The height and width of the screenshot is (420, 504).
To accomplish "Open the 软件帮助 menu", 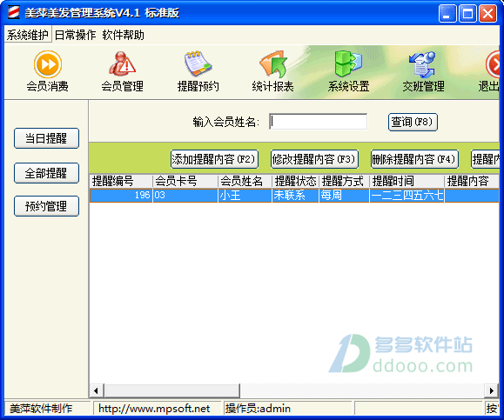I will [x=123, y=35].
